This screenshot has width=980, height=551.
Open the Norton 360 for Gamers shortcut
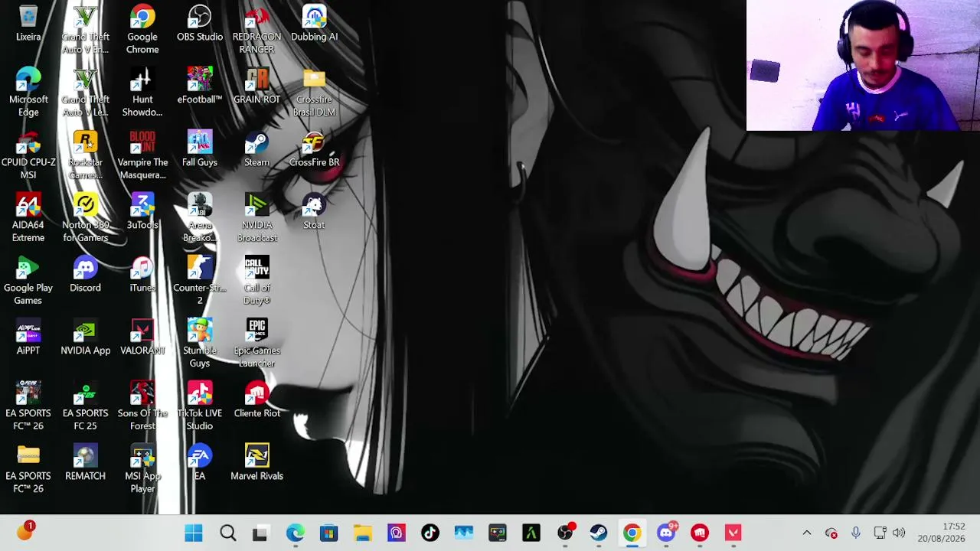tap(85, 218)
